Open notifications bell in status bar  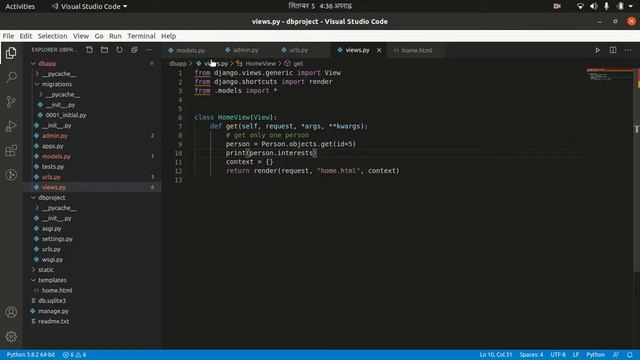630,355
